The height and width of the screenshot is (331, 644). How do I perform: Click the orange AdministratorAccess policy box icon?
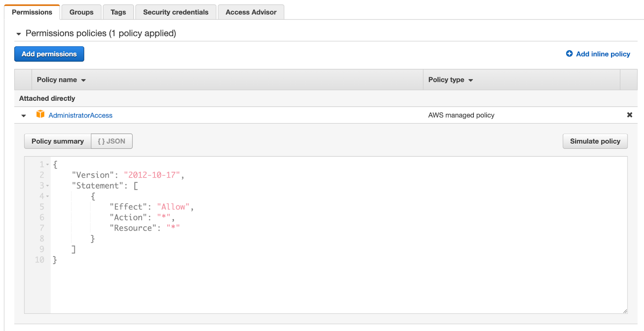click(x=40, y=114)
